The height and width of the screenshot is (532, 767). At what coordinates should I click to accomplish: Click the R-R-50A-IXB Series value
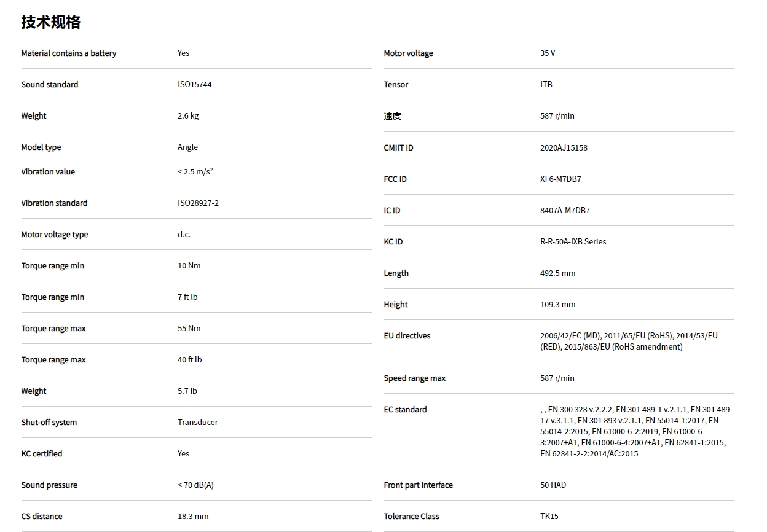(573, 242)
